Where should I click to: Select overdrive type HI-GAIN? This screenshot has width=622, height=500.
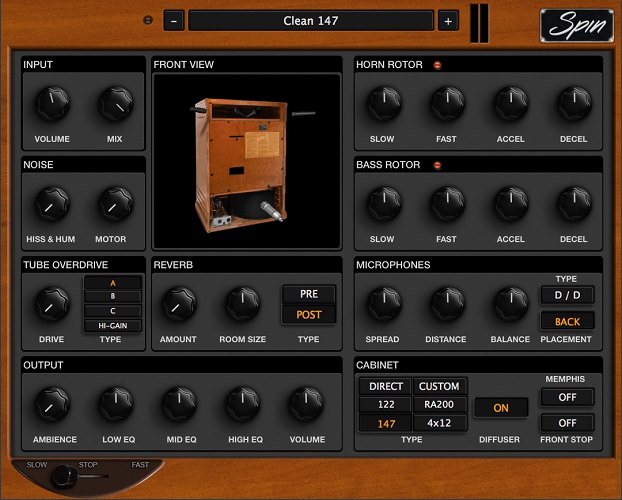coord(112,325)
